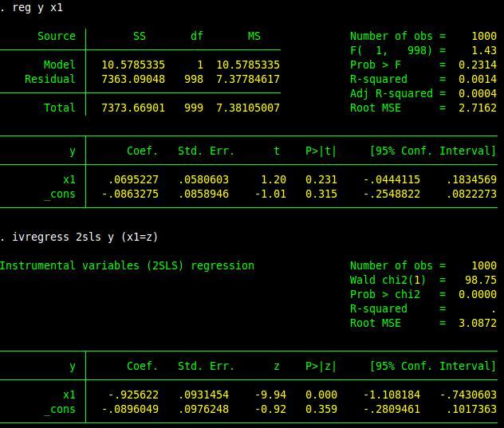This screenshot has width=504, height=428.
Task: Select the z statistic -9.94
Action: (270, 395)
